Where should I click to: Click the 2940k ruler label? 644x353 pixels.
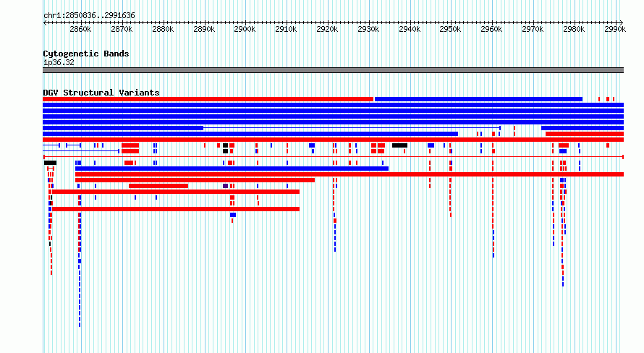click(x=410, y=29)
